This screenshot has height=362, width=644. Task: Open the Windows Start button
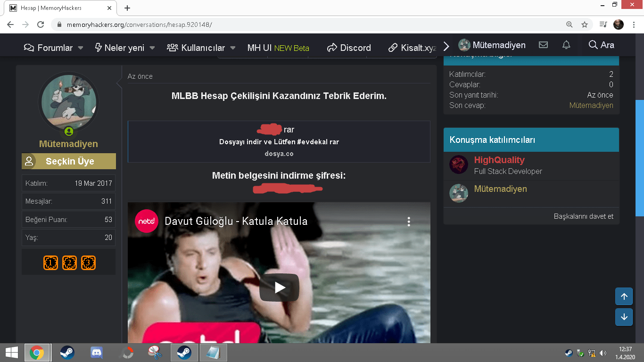pyautogui.click(x=11, y=353)
